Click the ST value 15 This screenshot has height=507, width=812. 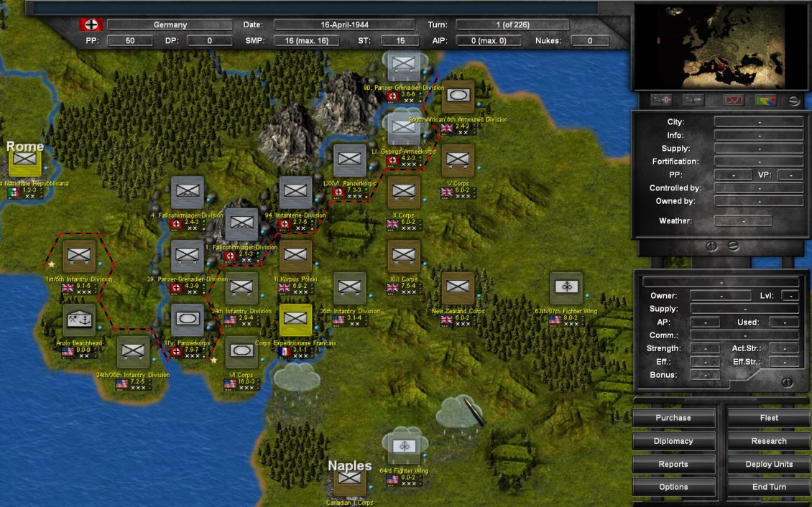[x=400, y=40]
